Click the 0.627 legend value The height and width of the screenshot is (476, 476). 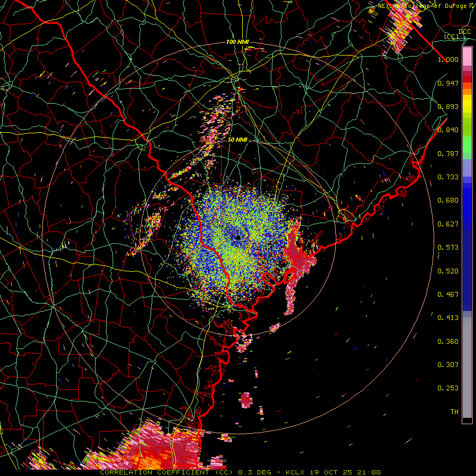tap(448, 224)
